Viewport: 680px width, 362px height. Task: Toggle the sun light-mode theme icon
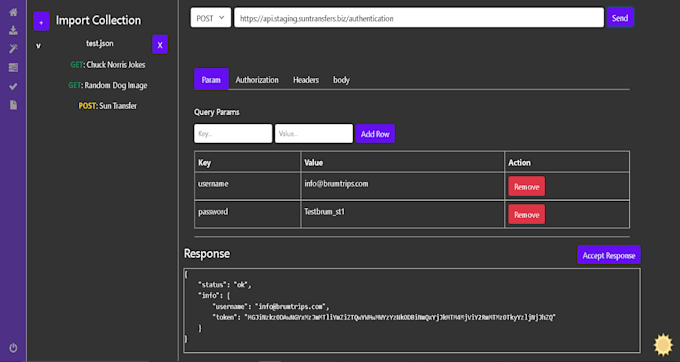(663, 345)
